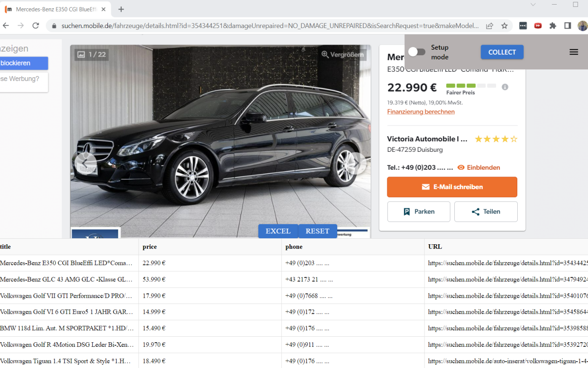This screenshot has height=368, width=588.
Task: Open Finanzierung berechnen link
Action: [x=421, y=112]
